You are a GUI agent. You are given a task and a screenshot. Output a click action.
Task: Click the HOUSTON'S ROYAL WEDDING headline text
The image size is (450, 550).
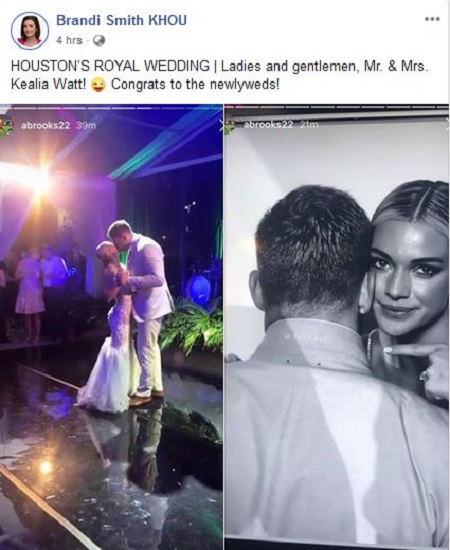(x=110, y=67)
